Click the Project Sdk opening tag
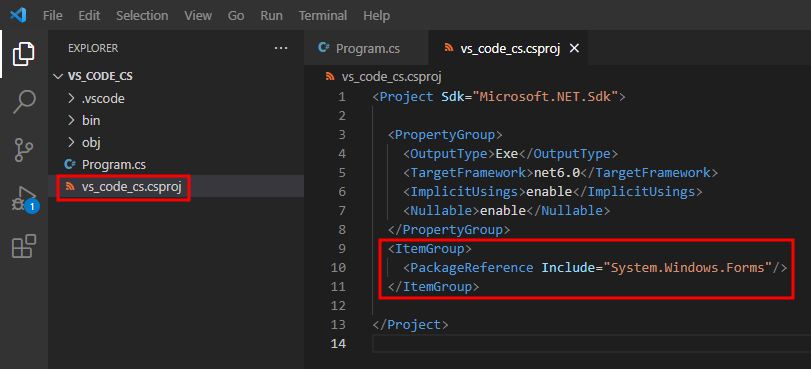811x369 pixels. pyautogui.click(x=499, y=97)
